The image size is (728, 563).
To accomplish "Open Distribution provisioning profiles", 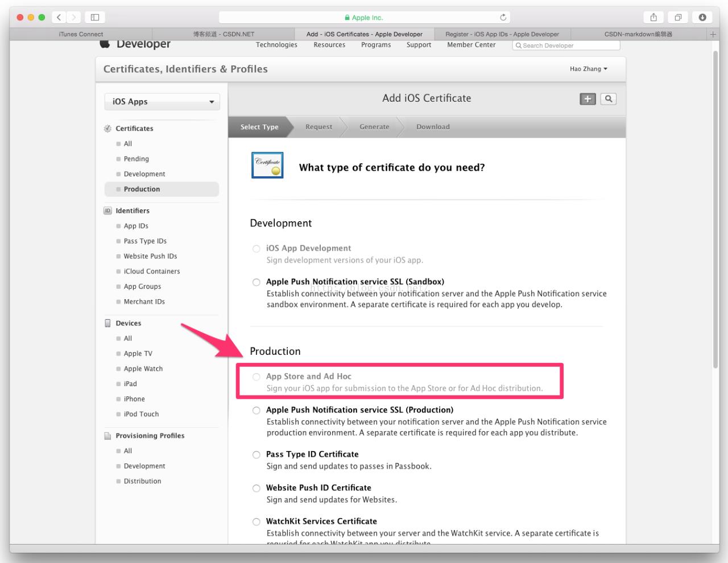I will [142, 481].
